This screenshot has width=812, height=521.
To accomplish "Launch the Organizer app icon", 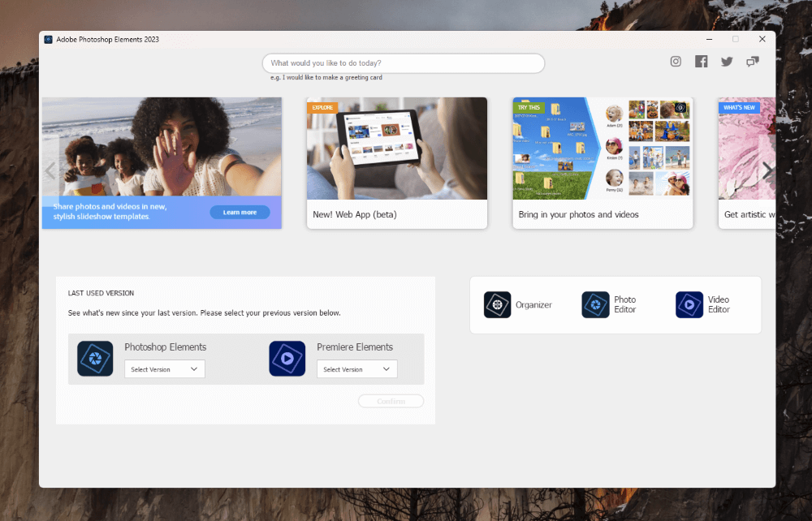I will (x=497, y=305).
